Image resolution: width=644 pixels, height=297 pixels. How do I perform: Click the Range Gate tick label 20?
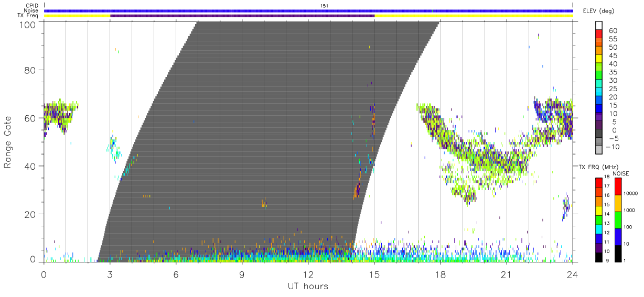click(31, 214)
